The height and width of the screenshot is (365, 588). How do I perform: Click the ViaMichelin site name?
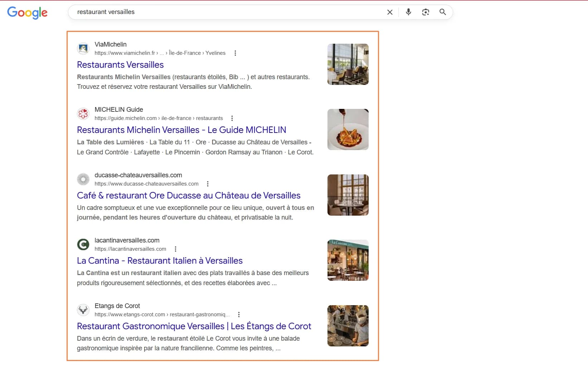111,44
